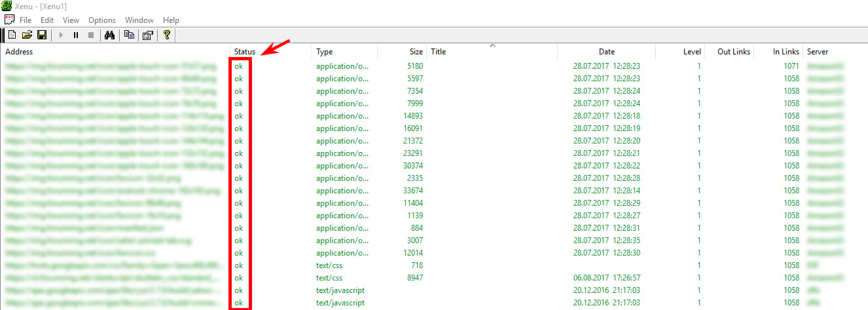Select the size value 14893

pyautogui.click(x=412, y=116)
